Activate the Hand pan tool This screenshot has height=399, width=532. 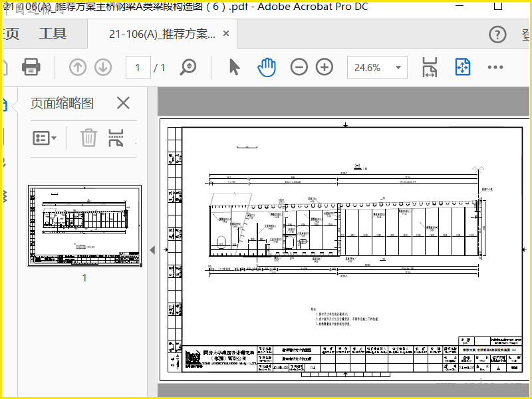click(x=267, y=67)
